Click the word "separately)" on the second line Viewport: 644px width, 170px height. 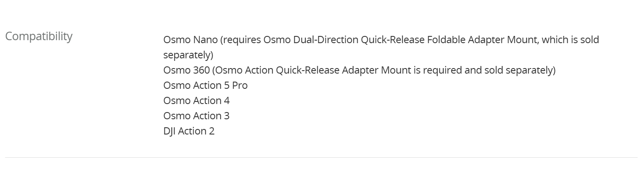pos(188,55)
